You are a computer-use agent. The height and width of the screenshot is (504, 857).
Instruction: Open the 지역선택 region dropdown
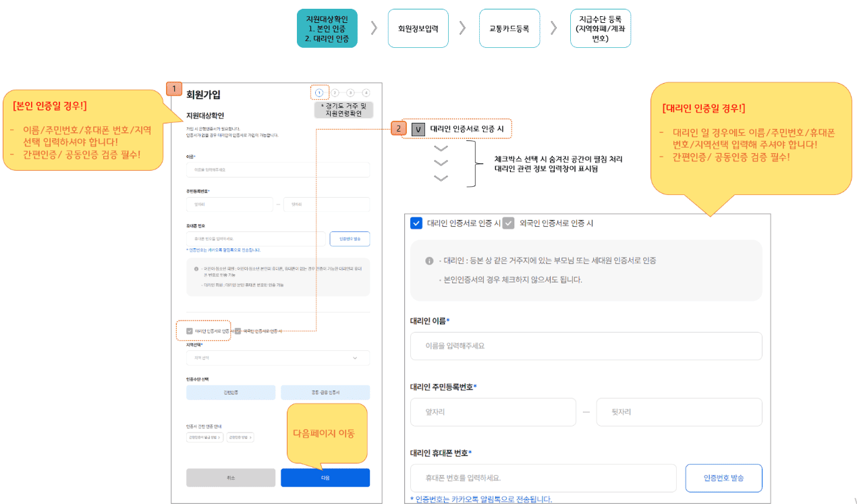pos(277,358)
